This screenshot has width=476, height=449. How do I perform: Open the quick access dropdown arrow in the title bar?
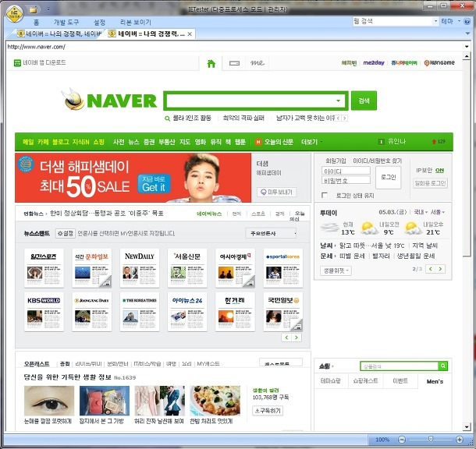48,9
